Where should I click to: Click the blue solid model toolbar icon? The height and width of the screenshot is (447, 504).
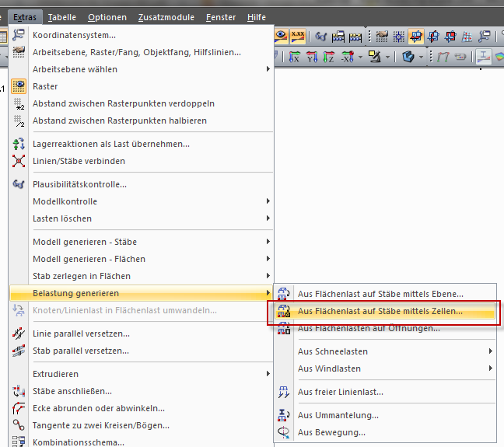(x=408, y=57)
